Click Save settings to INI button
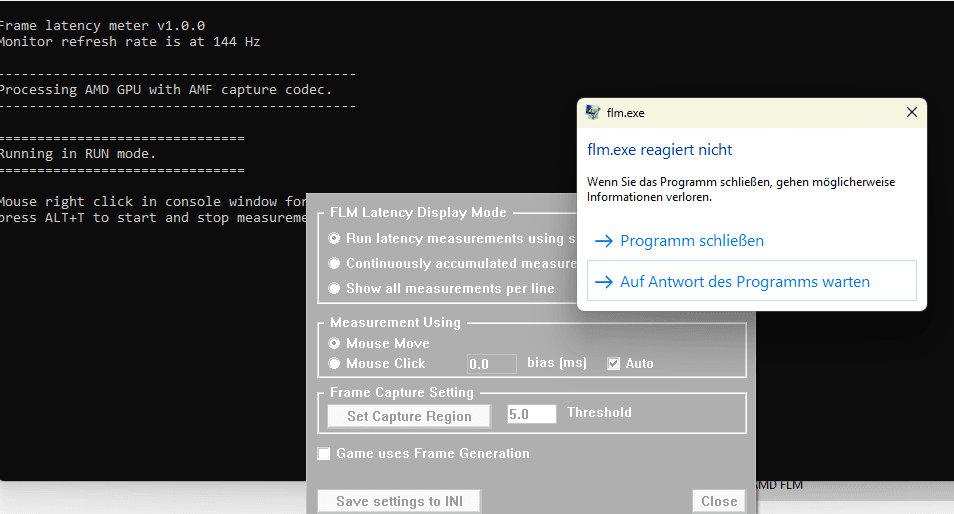 tap(399, 501)
